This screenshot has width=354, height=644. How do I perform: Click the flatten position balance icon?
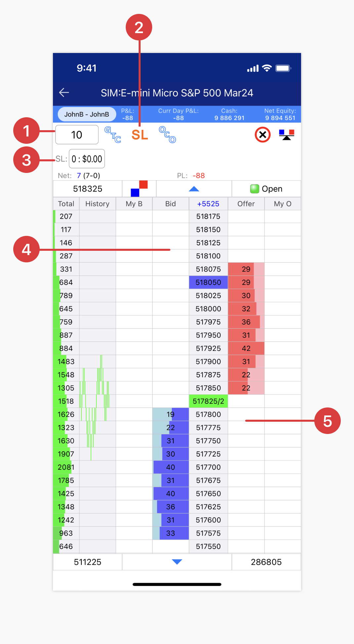(x=287, y=135)
